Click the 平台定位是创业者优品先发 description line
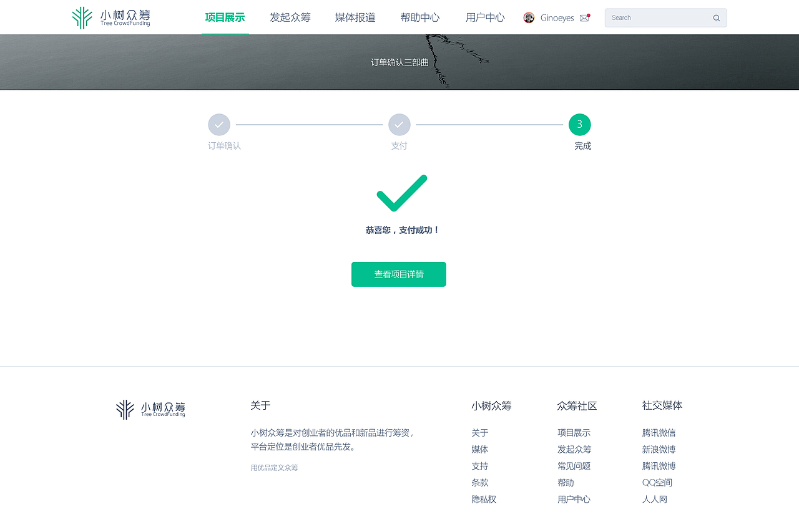 pos(303,447)
